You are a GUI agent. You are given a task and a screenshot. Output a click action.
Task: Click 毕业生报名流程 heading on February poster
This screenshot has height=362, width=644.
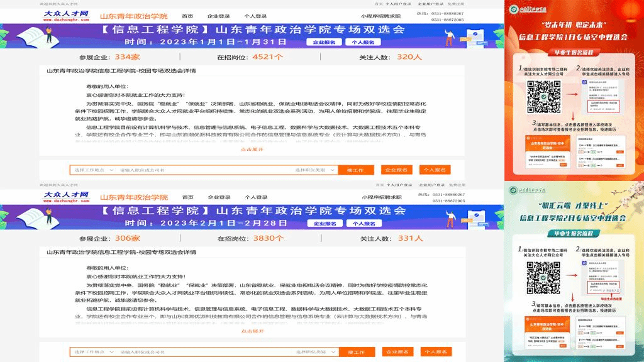click(x=574, y=234)
